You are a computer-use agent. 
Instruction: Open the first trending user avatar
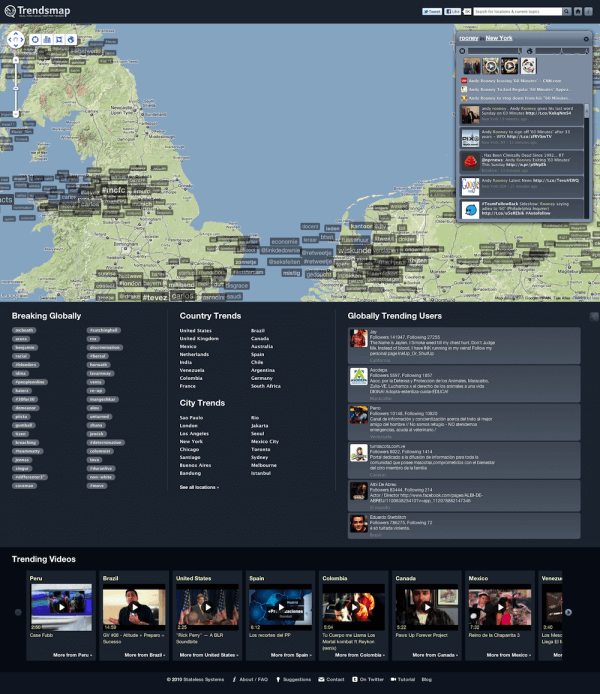click(x=359, y=338)
